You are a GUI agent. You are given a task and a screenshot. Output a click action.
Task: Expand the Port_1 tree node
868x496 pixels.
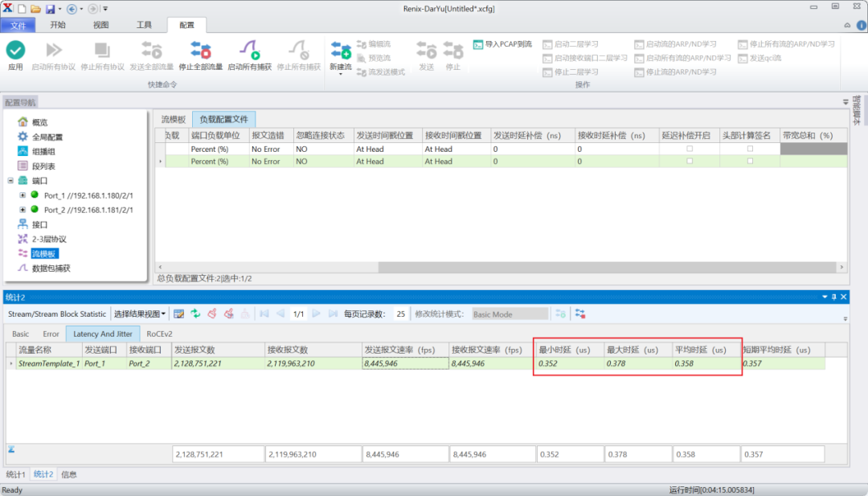(23, 195)
